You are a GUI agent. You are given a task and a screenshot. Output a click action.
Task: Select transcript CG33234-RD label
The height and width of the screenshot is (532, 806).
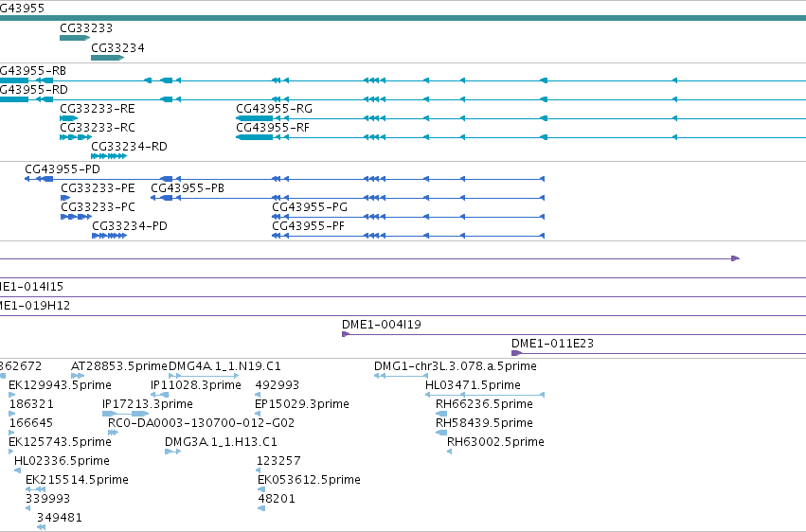(129, 147)
